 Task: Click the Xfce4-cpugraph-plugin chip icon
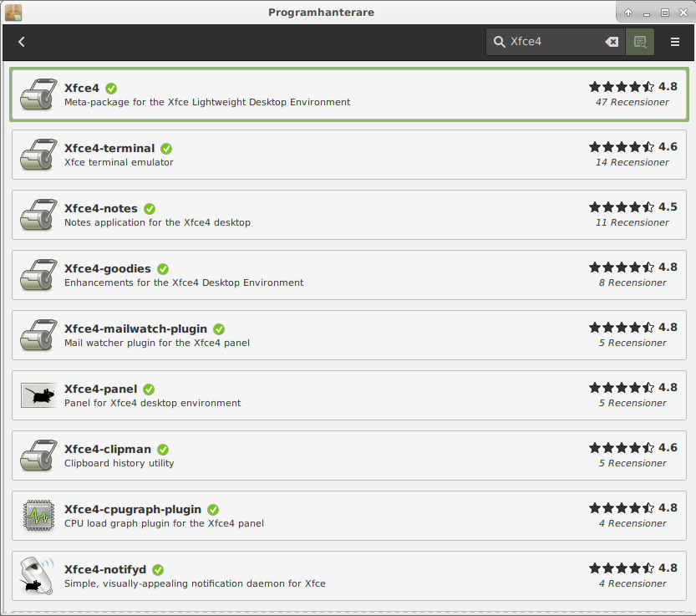[x=38, y=516]
